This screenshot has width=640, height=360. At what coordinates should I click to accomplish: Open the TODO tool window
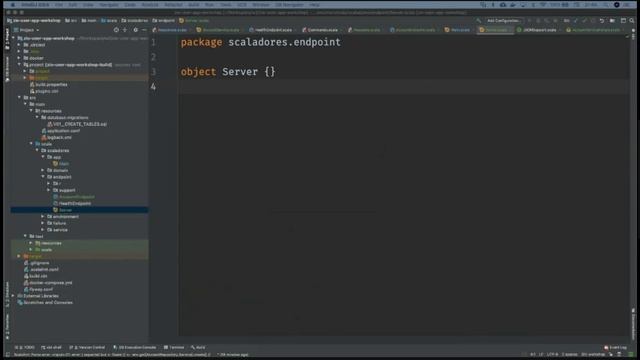pyautogui.click(x=25, y=347)
